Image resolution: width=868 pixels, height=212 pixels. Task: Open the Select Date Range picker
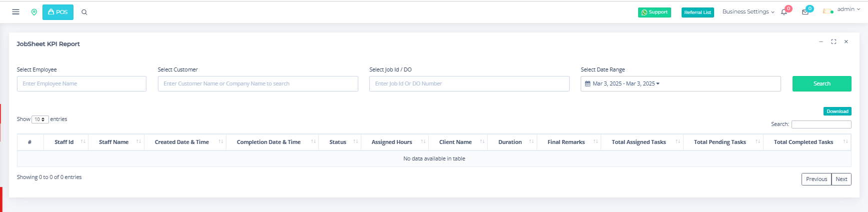click(x=680, y=84)
